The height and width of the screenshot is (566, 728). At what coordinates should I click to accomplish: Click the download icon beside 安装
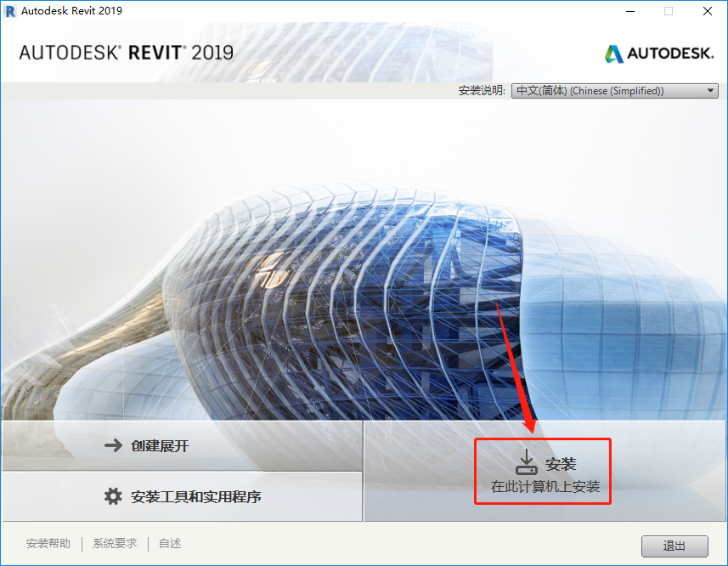click(527, 462)
